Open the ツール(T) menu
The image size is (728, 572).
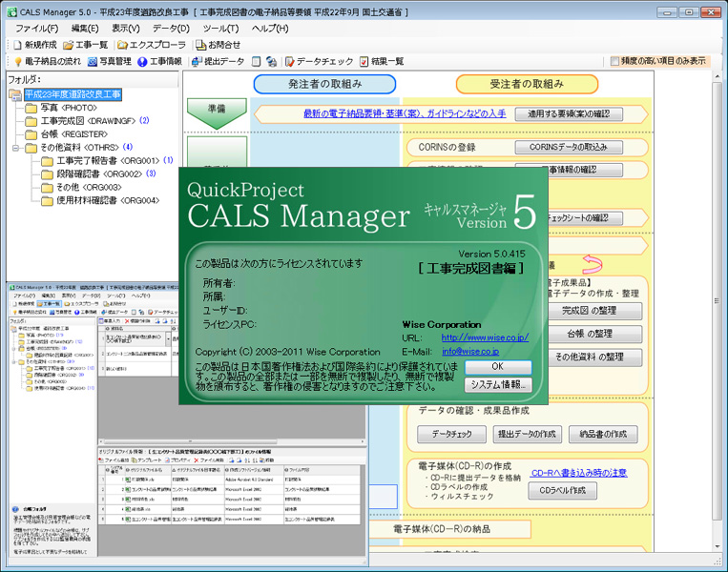(x=221, y=29)
